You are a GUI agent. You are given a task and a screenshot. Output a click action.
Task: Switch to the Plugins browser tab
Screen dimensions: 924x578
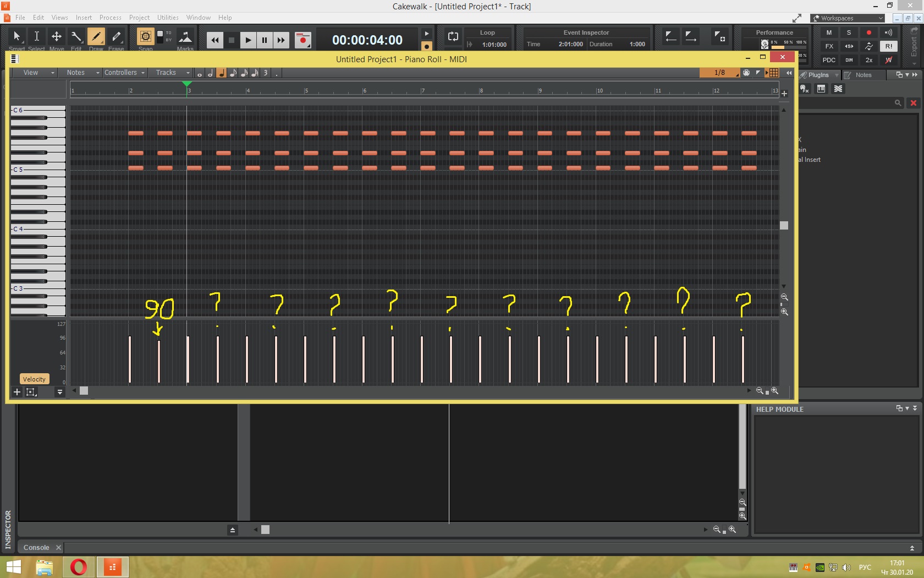818,75
